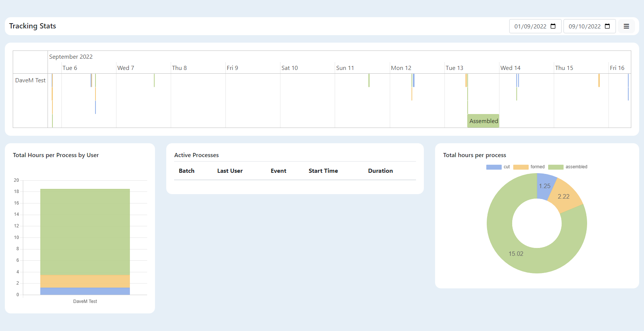644x331 pixels.
Task: Click the green section of DaveM Test bar
Action: click(85, 232)
